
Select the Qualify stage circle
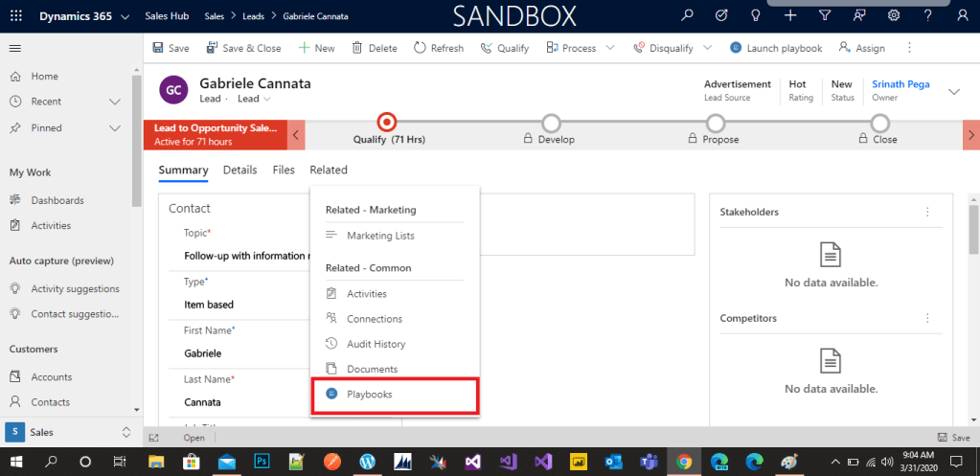click(386, 123)
